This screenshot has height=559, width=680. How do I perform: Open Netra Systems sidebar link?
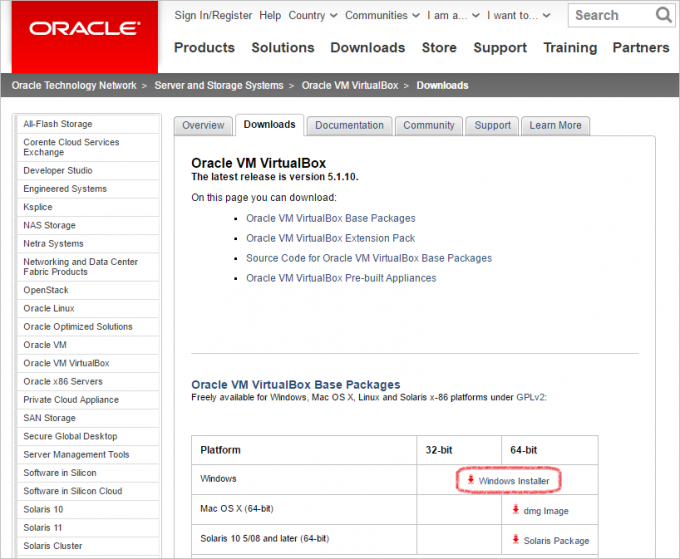53,244
